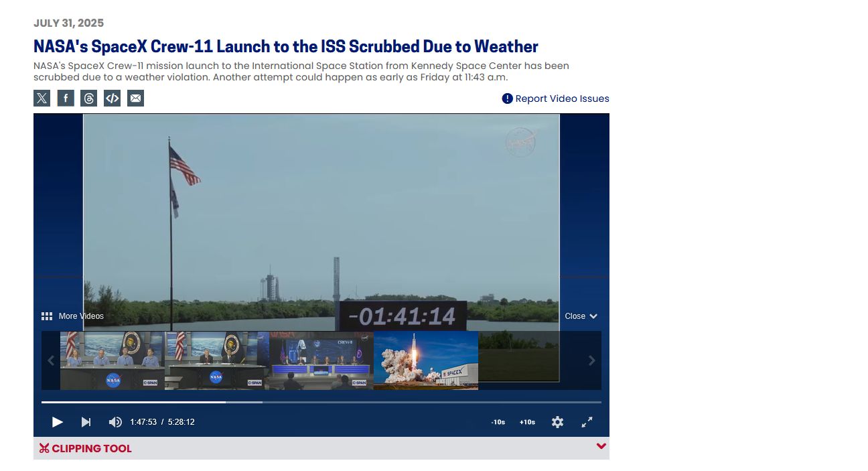868x471 pixels.
Task: Open the Clipping Tool
Action: click(86, 448)
